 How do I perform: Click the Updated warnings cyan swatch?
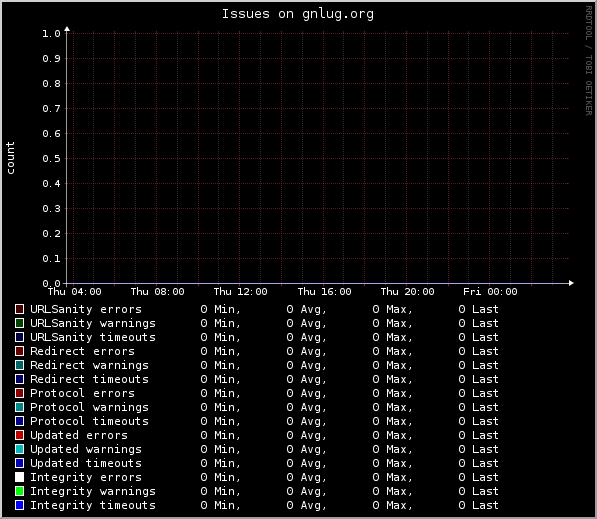pyautogui.click(x=19, y=449)
